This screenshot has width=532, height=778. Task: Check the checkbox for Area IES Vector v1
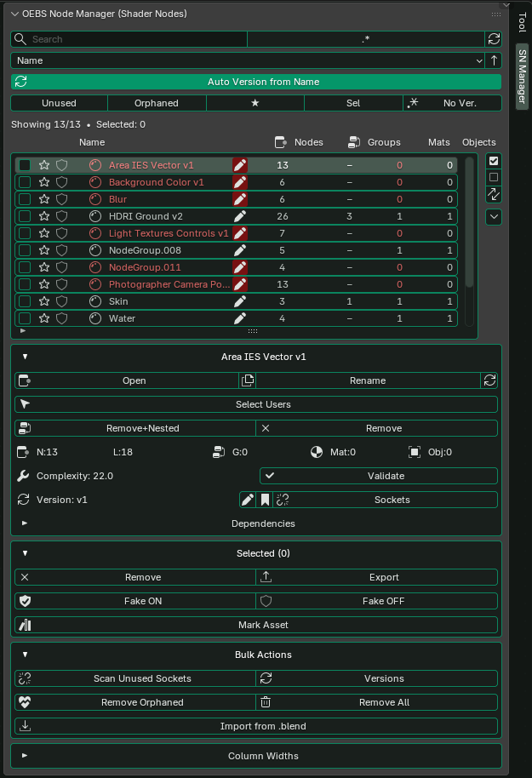point(25,165)
